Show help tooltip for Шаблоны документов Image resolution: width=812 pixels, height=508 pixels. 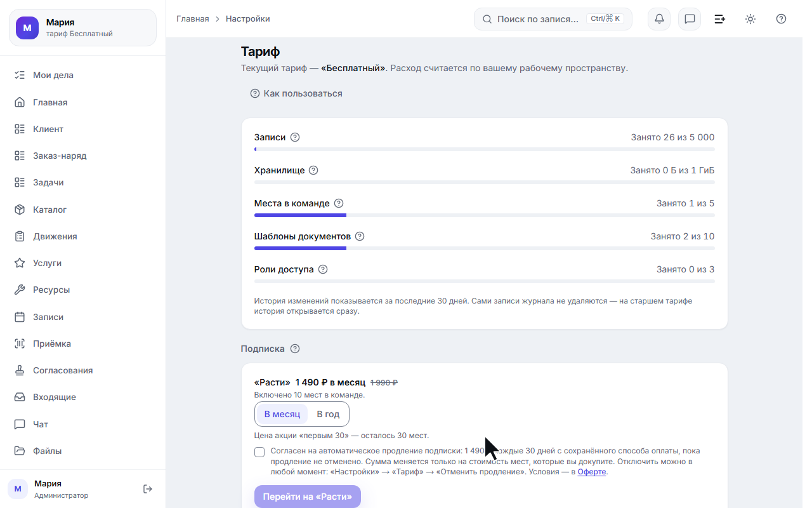pos(360,236)
